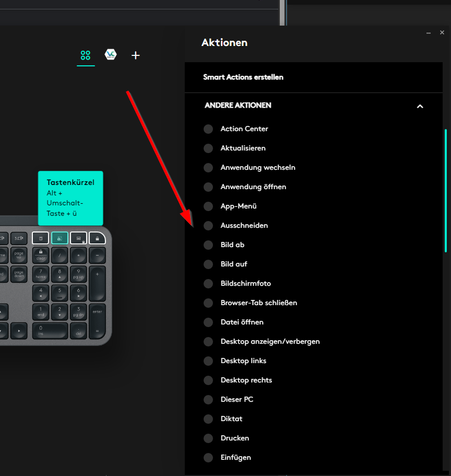Pick the Anwendung öffnen action
Screen dimensions: 451x476
[253, 187]
